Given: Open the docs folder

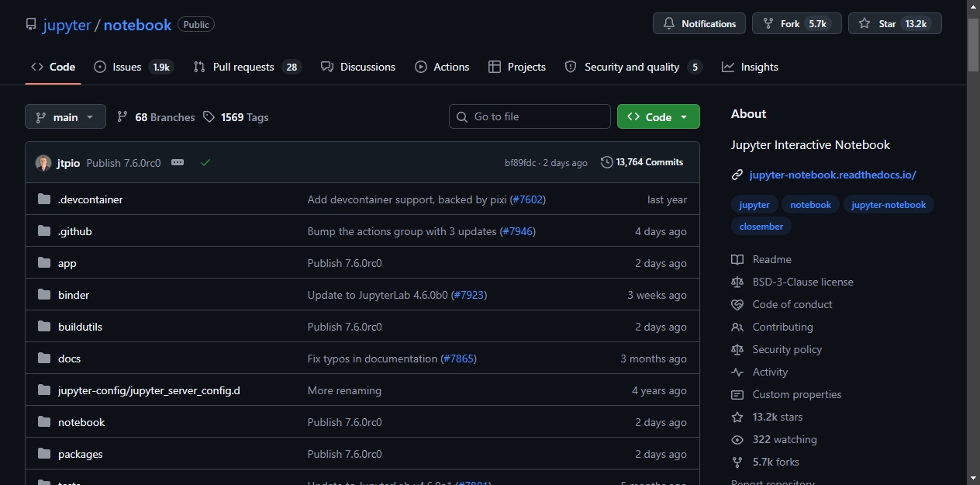Looking at the screenshot, I should click(x=69, y=359).
